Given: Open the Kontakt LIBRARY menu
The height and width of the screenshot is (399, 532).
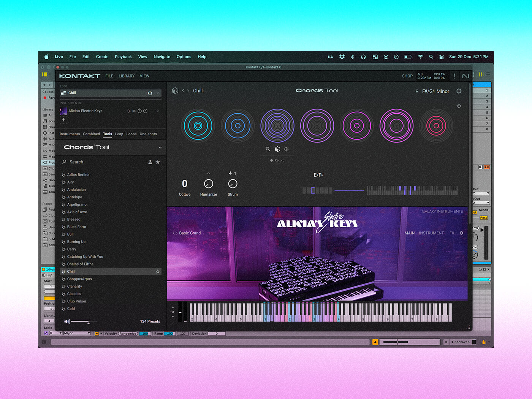Looking at the screenshot, I should point(127,76).
